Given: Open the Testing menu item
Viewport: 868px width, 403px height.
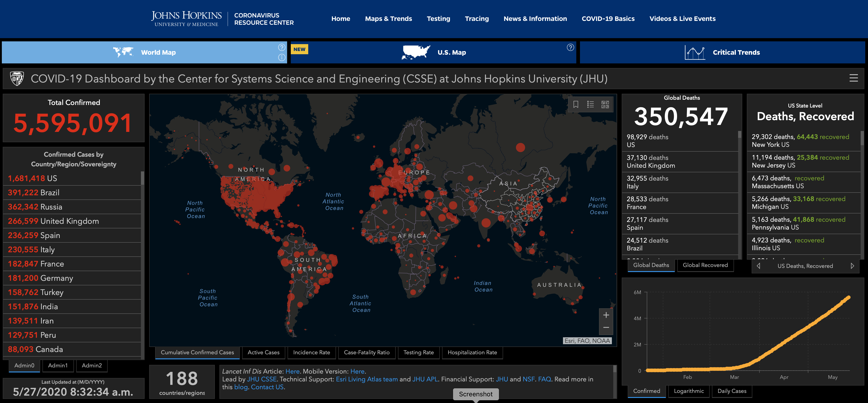Looking at the screenshot, I should (438, 19).
